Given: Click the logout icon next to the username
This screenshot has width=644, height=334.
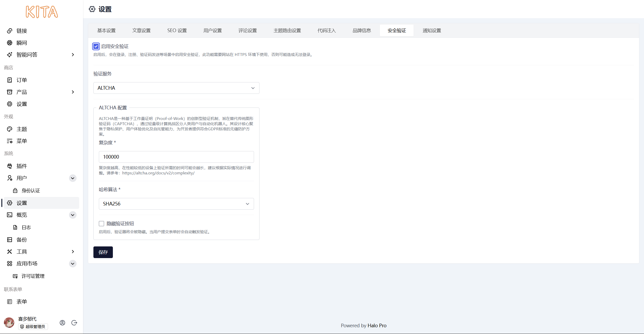Looking at the screenshot, I should (x=74, y=323).
